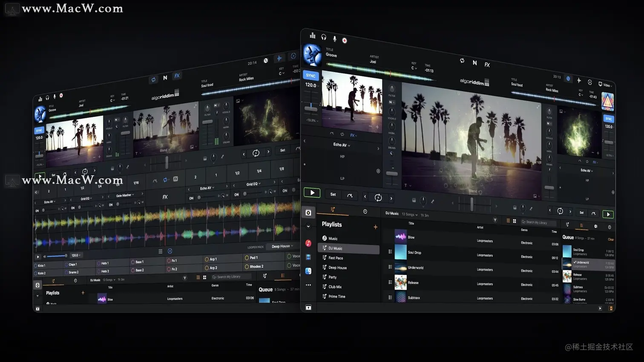
Task: Click left deck loop icon in right window
Action: [378, 197]
